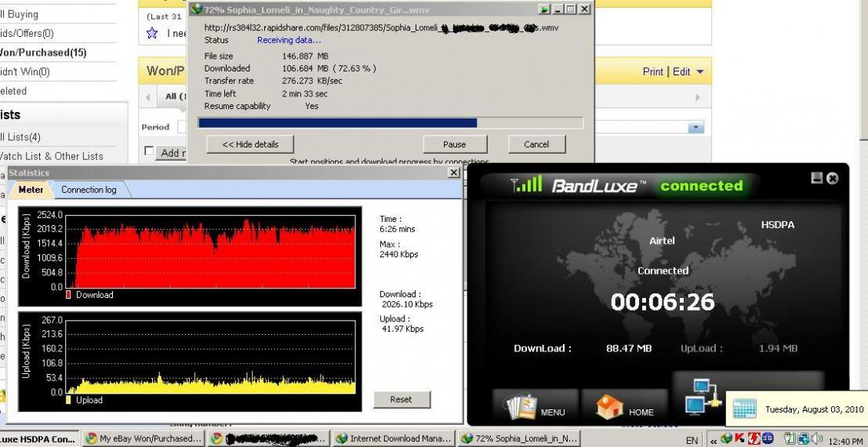Click the star icon on the eBay page
Viewport: 868px width, 447px height.
point(151,33)
